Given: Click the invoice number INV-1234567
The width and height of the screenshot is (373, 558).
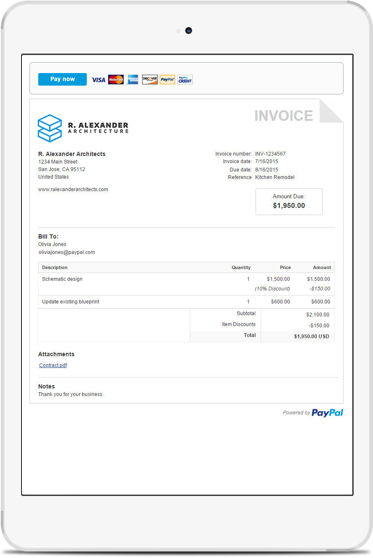Looking at the screenshot, I should (270, 154).
